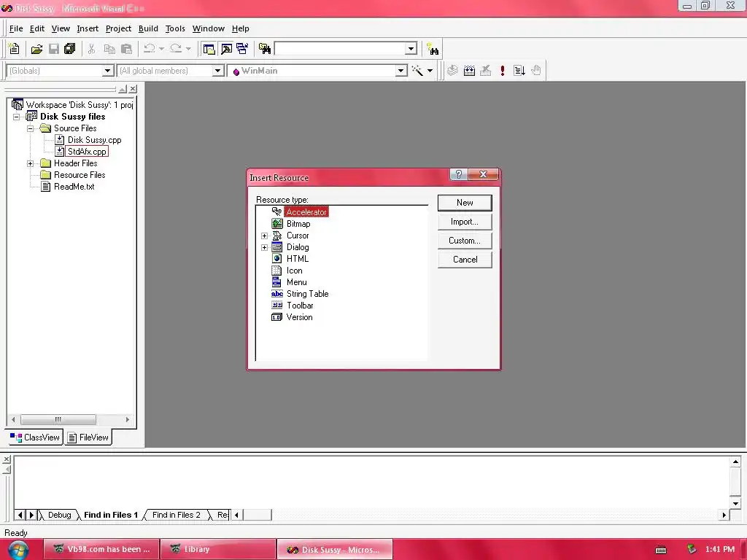Click the Paste clipboard icon

point(126,49)
